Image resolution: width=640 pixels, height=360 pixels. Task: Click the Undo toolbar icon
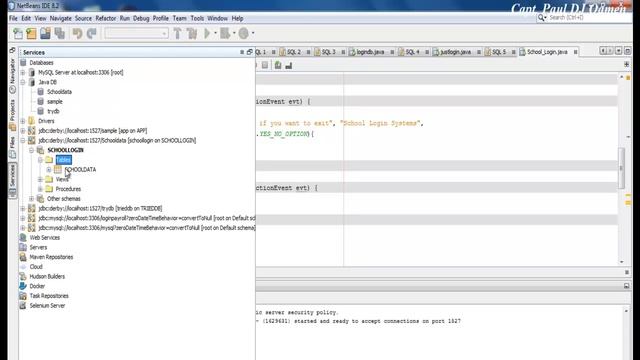click(78, 33)
